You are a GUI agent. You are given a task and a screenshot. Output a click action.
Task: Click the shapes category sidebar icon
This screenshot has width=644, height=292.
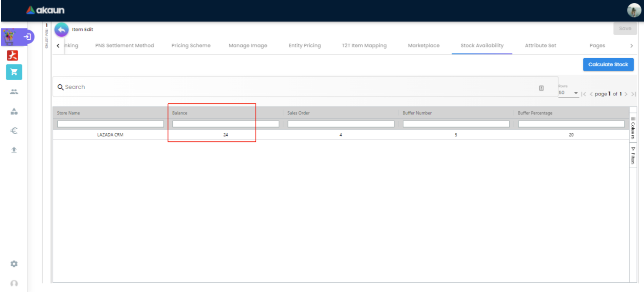coord(14,111)
